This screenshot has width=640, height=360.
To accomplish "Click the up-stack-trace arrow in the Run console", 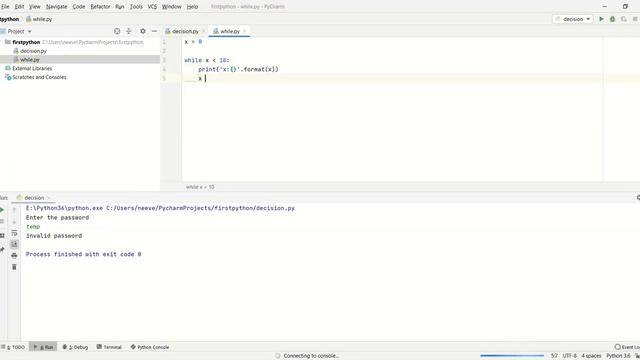I will (x=14, y=210).
